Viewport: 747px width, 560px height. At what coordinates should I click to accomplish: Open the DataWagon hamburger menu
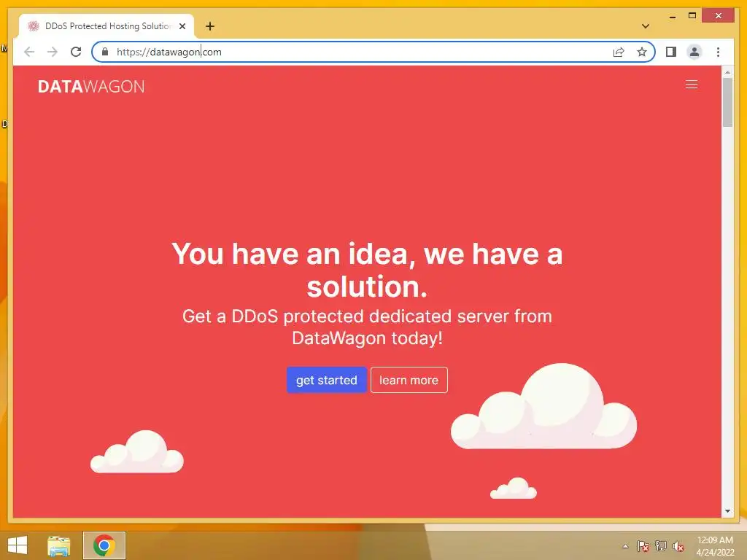pyautogui.click(x=692, y=85)
